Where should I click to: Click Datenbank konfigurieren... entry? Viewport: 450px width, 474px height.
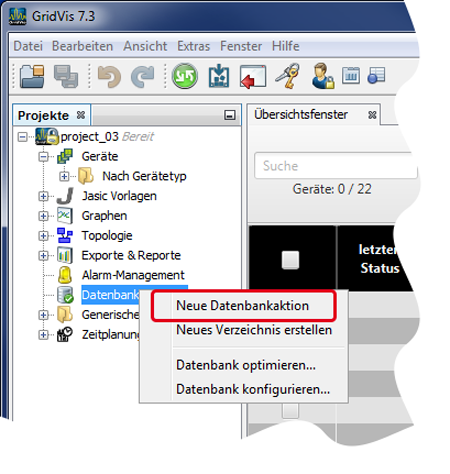(x=253, y=389)
